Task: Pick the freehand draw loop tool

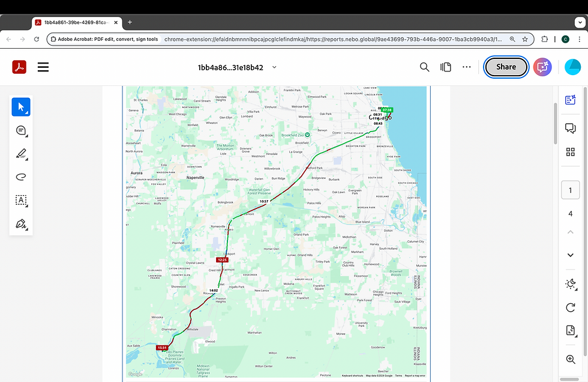Action: point(21,177)
